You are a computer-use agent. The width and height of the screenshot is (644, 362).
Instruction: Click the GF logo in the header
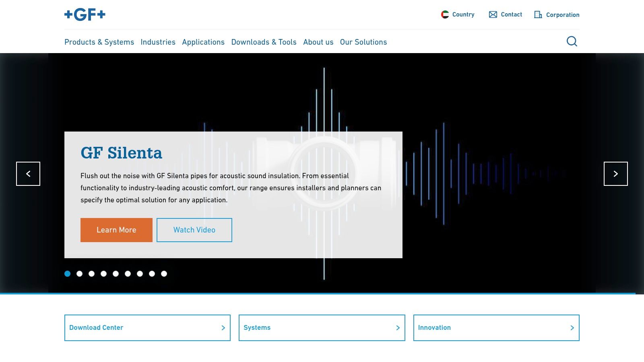pos(85,15)
